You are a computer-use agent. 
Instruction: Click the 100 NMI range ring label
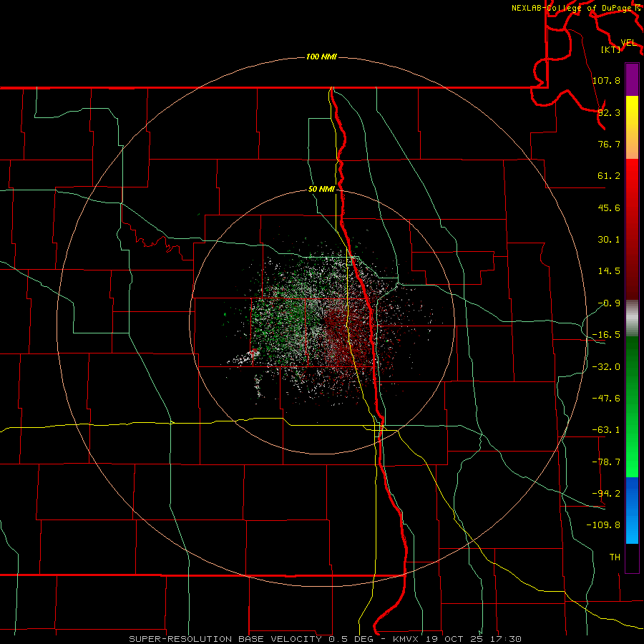pos(321,57)
